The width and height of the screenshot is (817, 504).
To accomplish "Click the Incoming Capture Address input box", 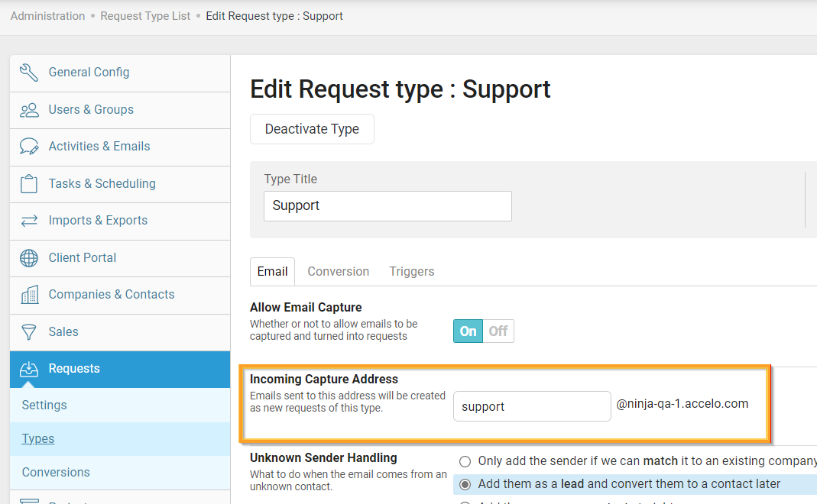I will pyautogui.click(x=531, y=406).
